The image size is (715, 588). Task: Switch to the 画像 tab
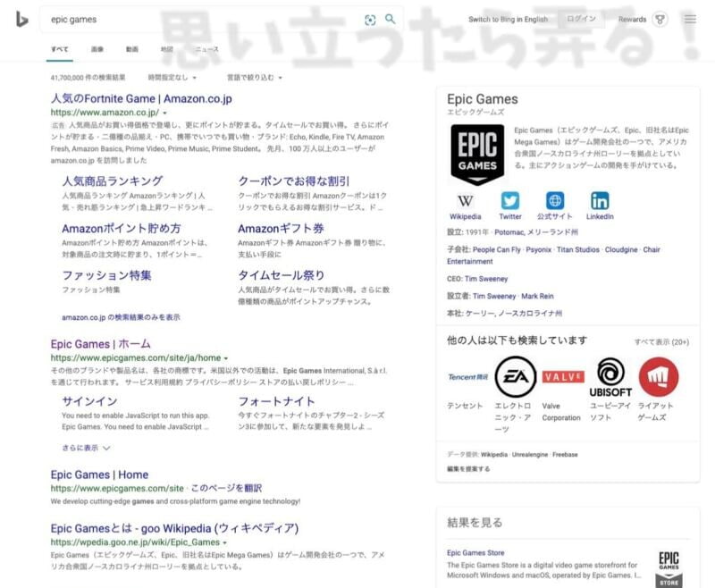(97, 49)
